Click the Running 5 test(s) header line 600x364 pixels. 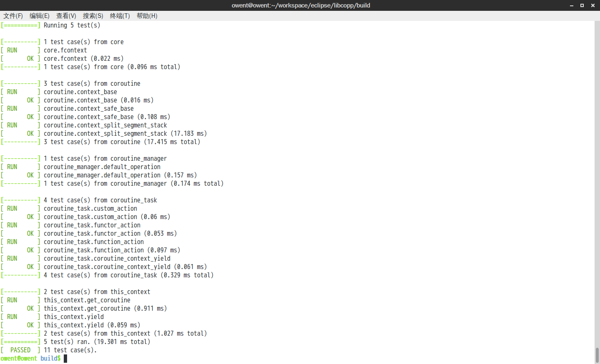tap(50, 25)
